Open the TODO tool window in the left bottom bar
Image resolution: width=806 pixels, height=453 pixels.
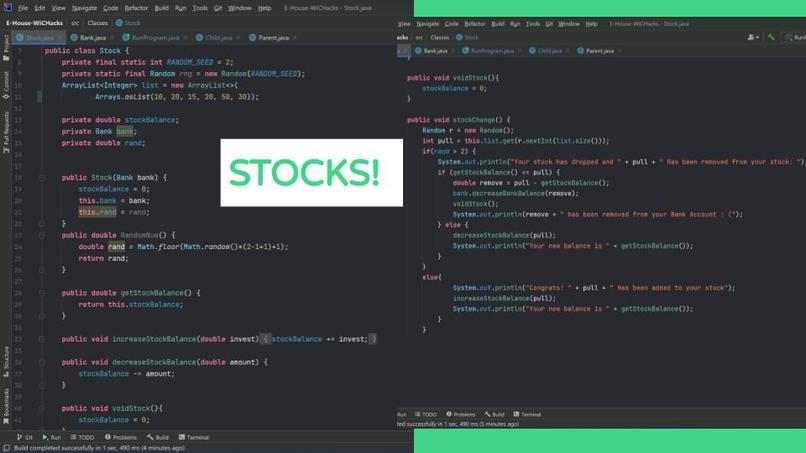point(82,438)
